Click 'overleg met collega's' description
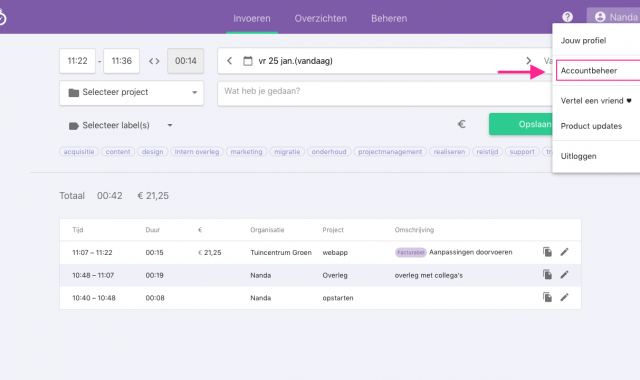This screenshot has height=380, width=640. tap(429, 275)
